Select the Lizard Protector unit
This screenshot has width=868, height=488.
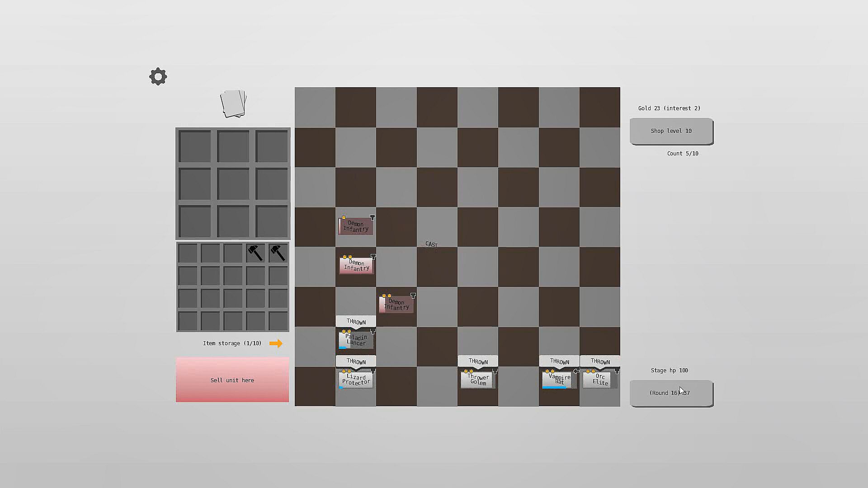pyautogui.click(x=356, y=380)
